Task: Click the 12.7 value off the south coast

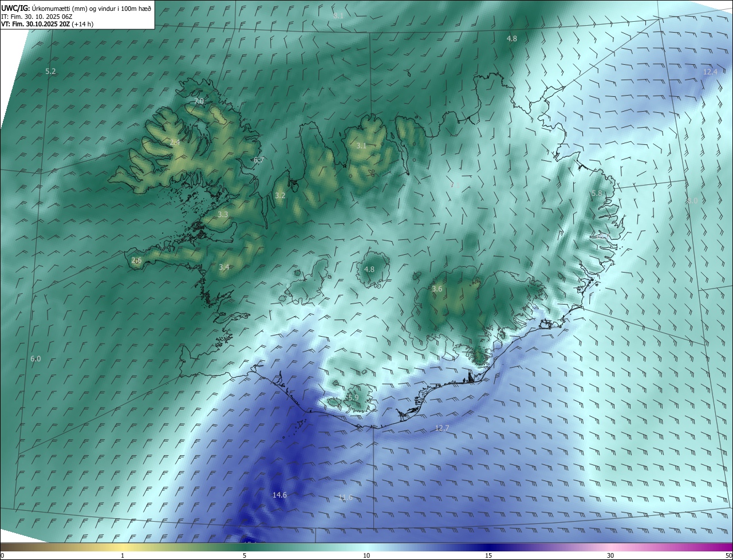Action: [x=442, y=428]
